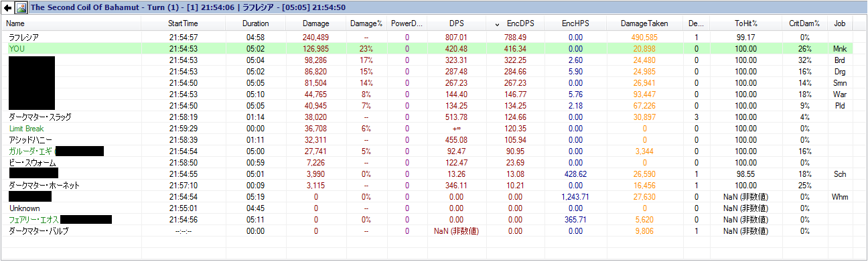Sort by the DamageTaken column header
Image resolution: width=868 pixels, height=264 pixels.
tap(644, 24)
